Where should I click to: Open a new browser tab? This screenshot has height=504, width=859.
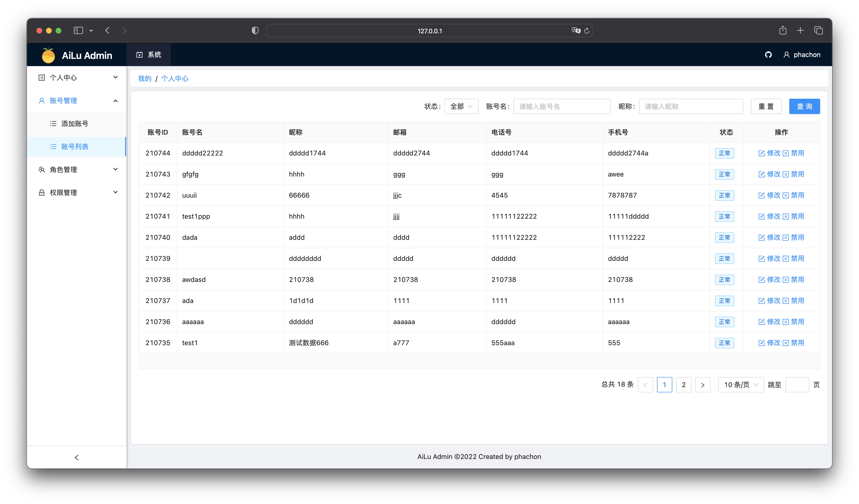pyautogui.click(x=800, y=31)
